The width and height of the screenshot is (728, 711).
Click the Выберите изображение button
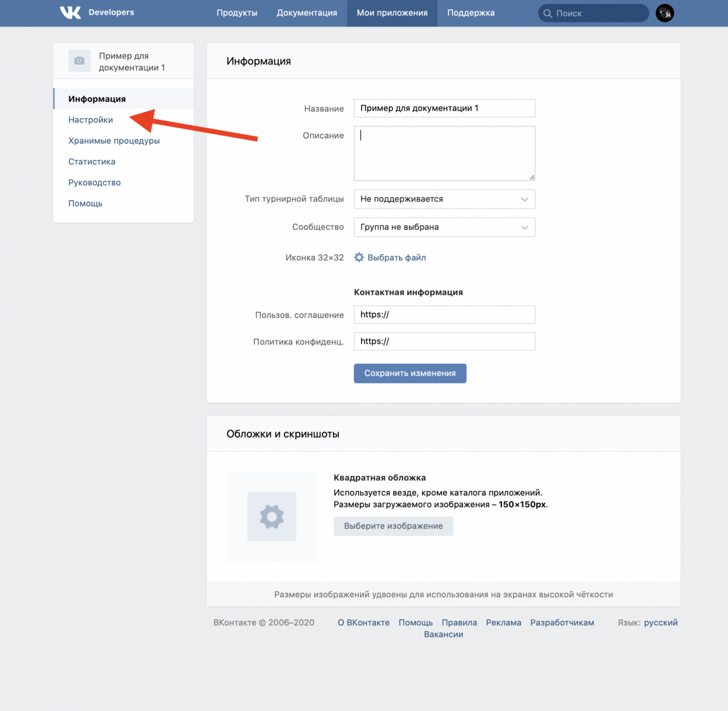pyautogui.click(x=393, y=526)
